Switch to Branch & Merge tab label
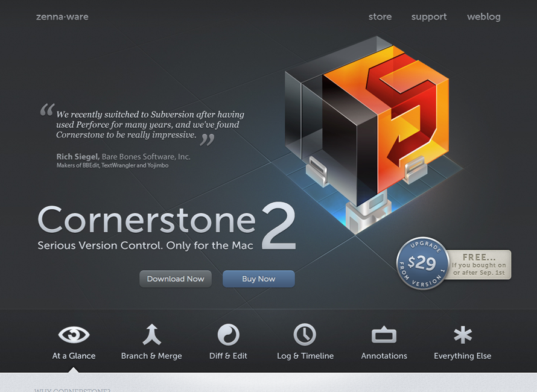The image size is (537, 392). pos(151,356)
